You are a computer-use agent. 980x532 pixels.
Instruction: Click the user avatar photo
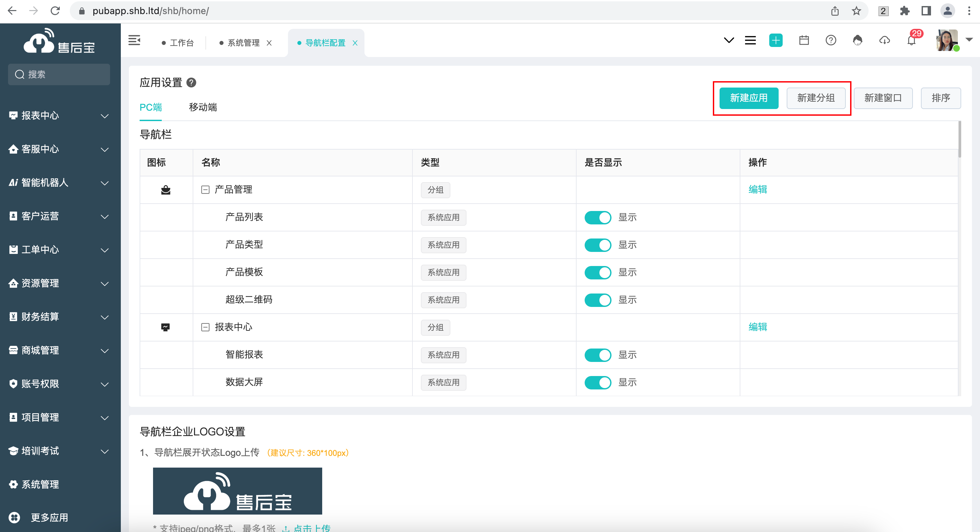point(946,40)
